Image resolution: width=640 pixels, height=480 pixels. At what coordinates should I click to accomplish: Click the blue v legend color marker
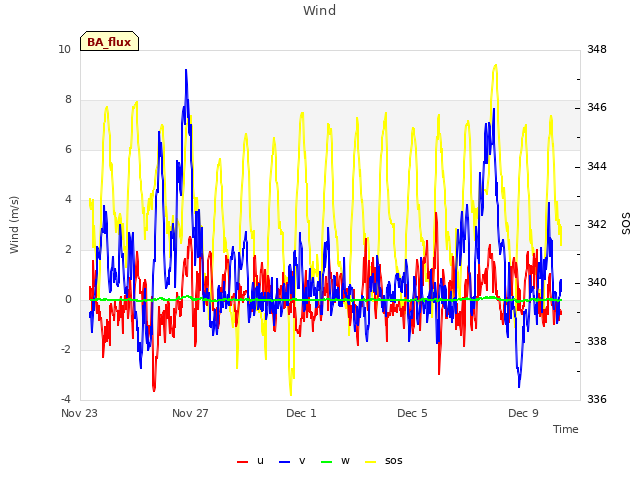tap(284, 462)
